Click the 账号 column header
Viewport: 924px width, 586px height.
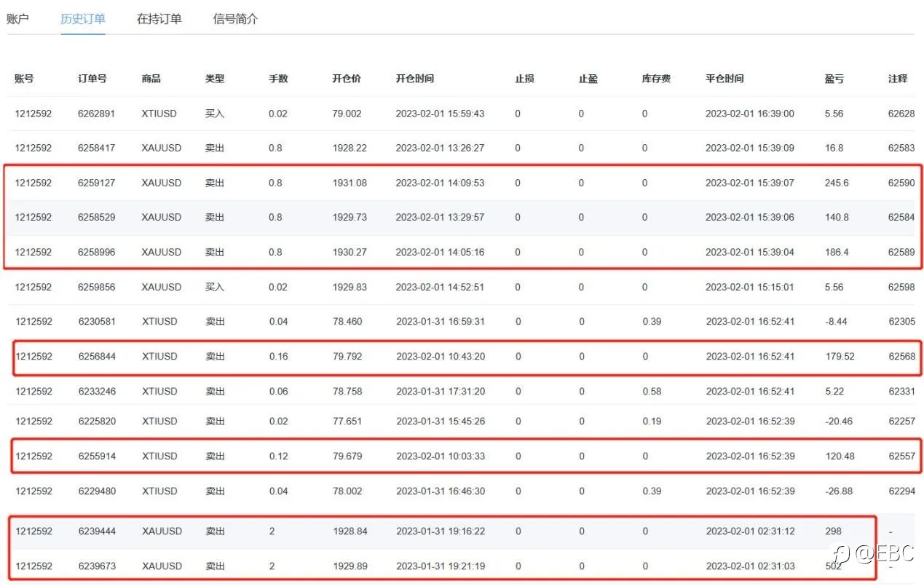pyautogui.click(x=24, y=79)
